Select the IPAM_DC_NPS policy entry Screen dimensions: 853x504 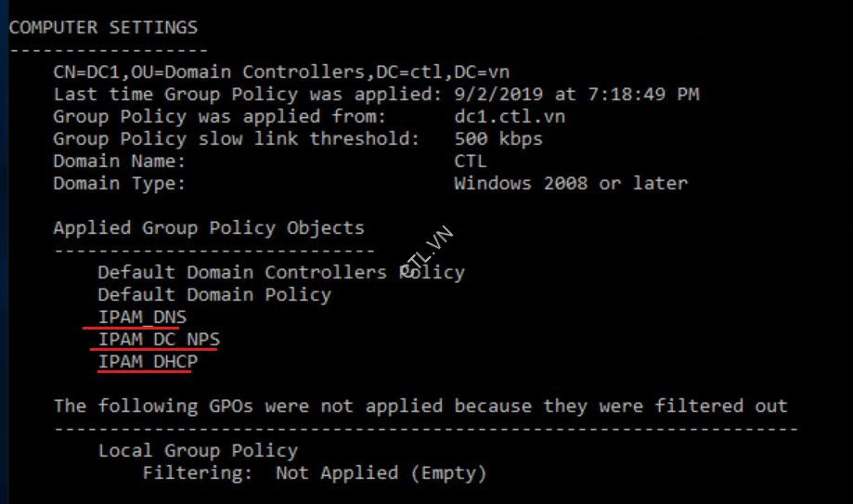point(159,339)
